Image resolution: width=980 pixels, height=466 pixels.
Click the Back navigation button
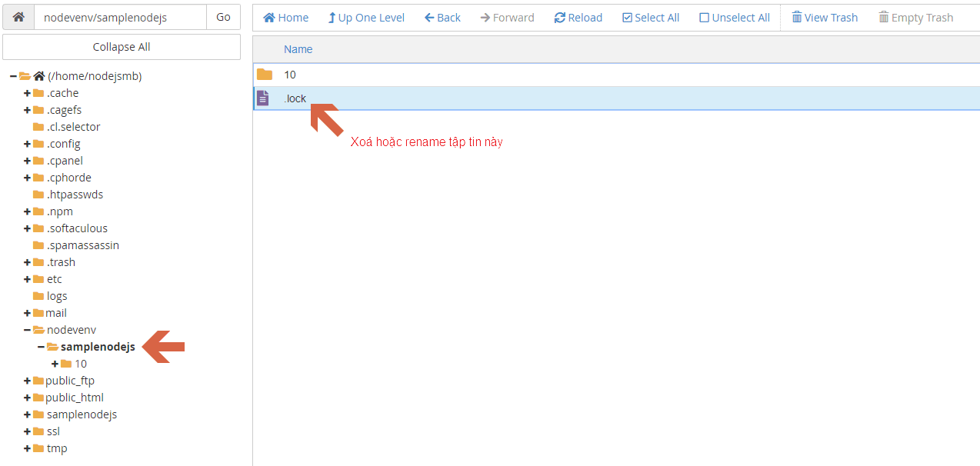coord(442,18)
